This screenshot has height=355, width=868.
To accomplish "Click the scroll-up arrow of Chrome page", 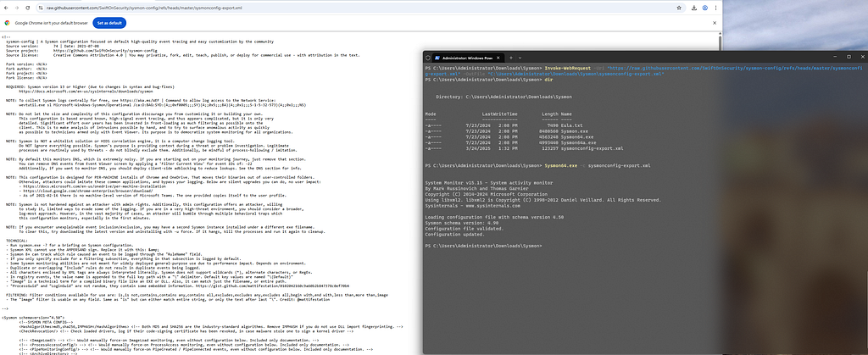I will tap(719, 35).
